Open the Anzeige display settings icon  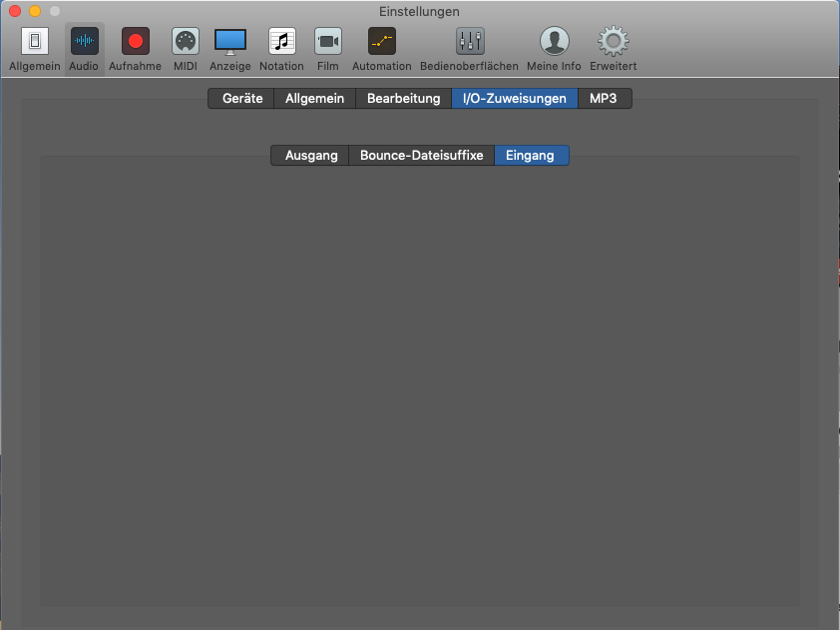click(x=230, y=42)
